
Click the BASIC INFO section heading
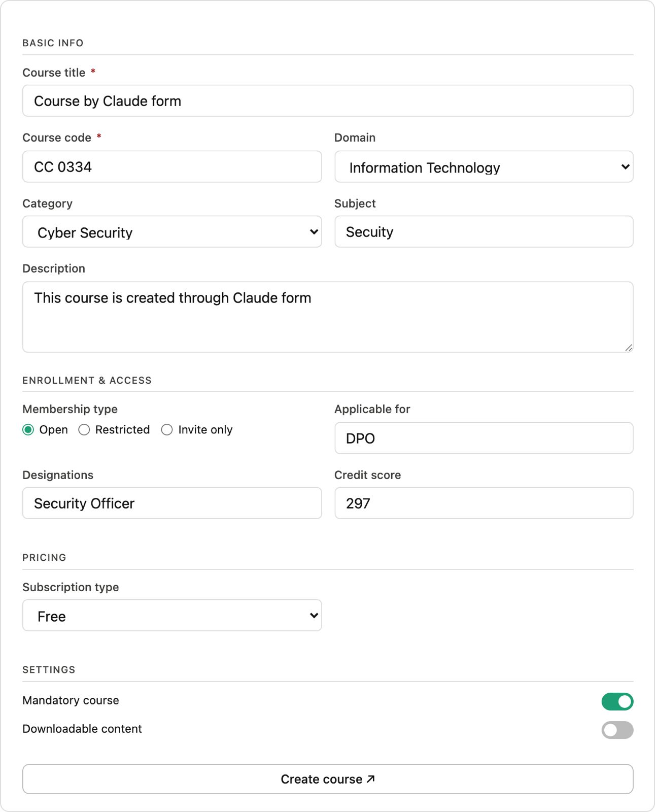[x=53, y=43]
